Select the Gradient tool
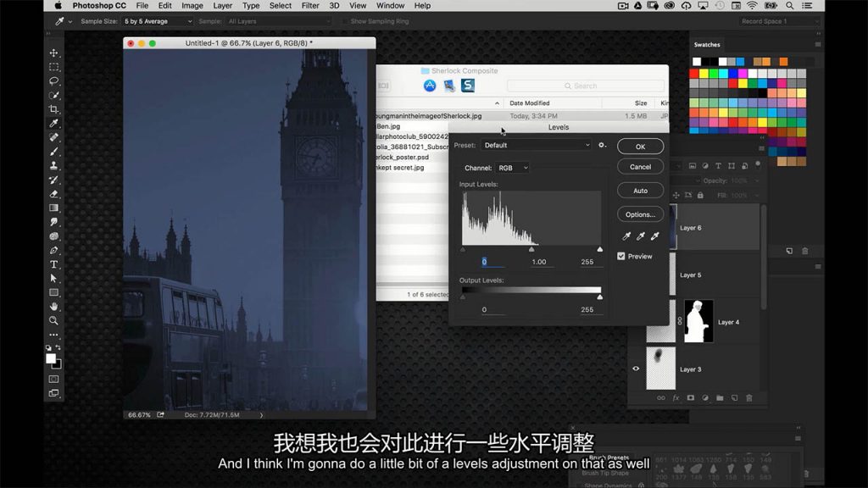 tap(53, 208)
